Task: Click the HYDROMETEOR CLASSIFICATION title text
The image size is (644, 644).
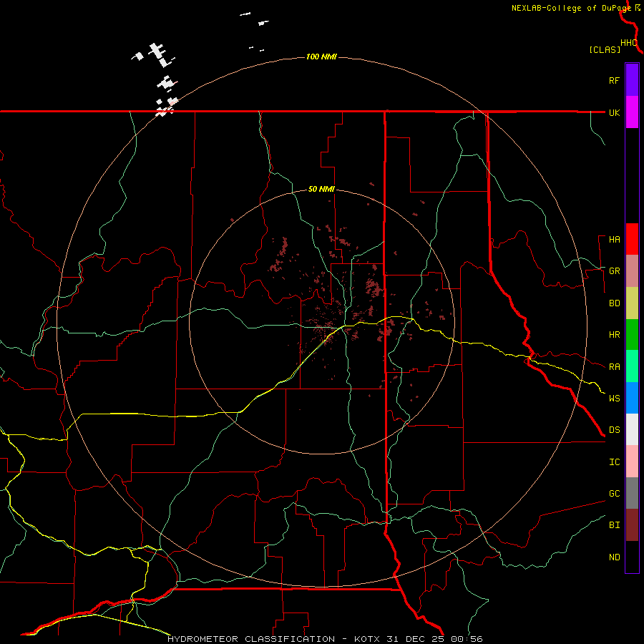Action: coord(250,639)
